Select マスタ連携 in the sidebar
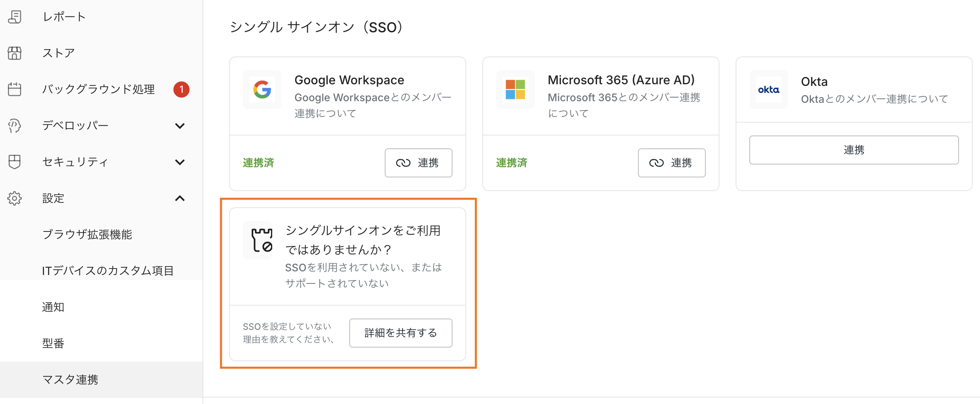This screenshot has height=404, width=980. click(70, 380)
